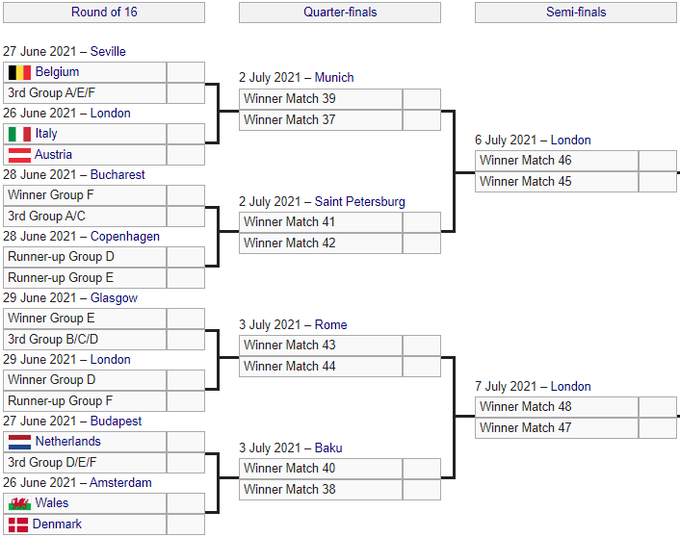
Task: Click the Denmark flag icon
Action: click(18, 524)
